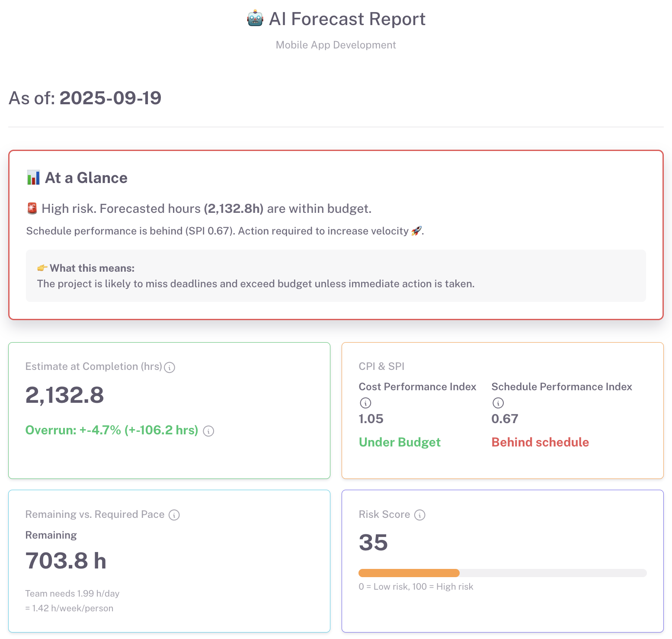Click info icon beside Remaining vs. Required Pace

174,515
